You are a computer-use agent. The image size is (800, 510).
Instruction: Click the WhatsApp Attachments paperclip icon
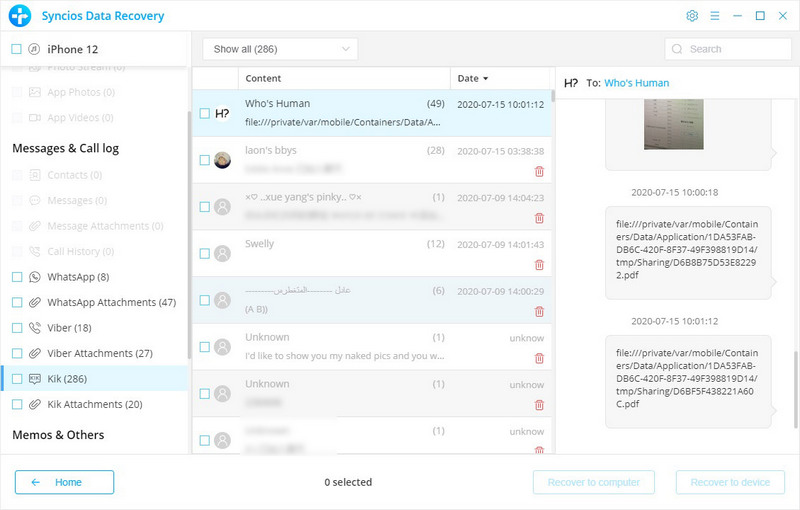coord(35,302)
